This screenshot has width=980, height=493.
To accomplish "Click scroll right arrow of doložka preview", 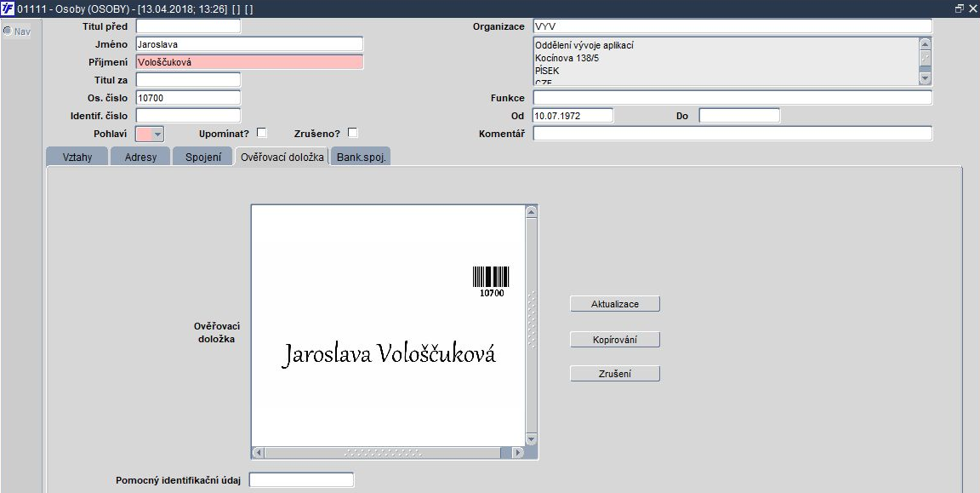I will coord(518,452).
